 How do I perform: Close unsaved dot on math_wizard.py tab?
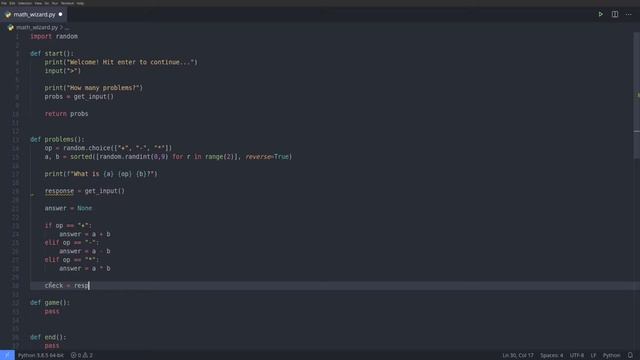pos(60,14)
